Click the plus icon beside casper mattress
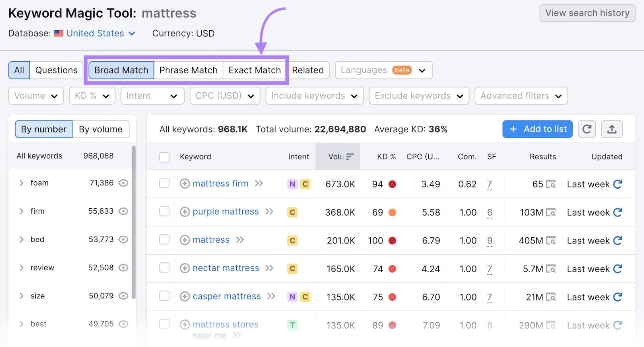The height and width of the screenshot is (347, 644). coord(185,297)
